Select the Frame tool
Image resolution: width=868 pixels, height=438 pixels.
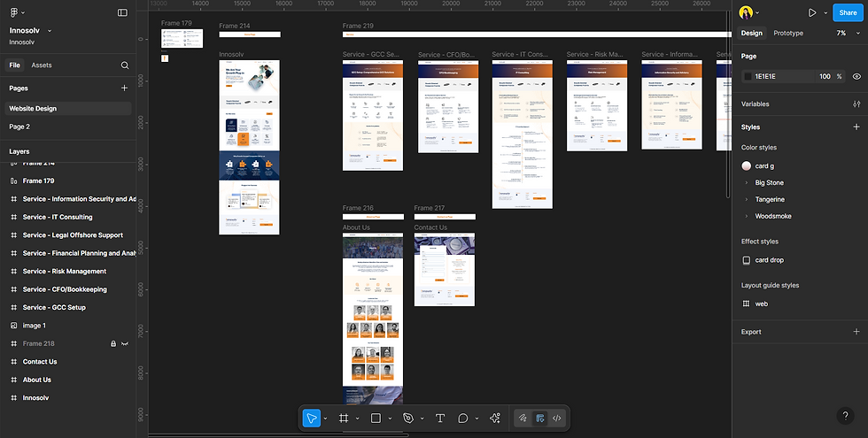point(344,418)
